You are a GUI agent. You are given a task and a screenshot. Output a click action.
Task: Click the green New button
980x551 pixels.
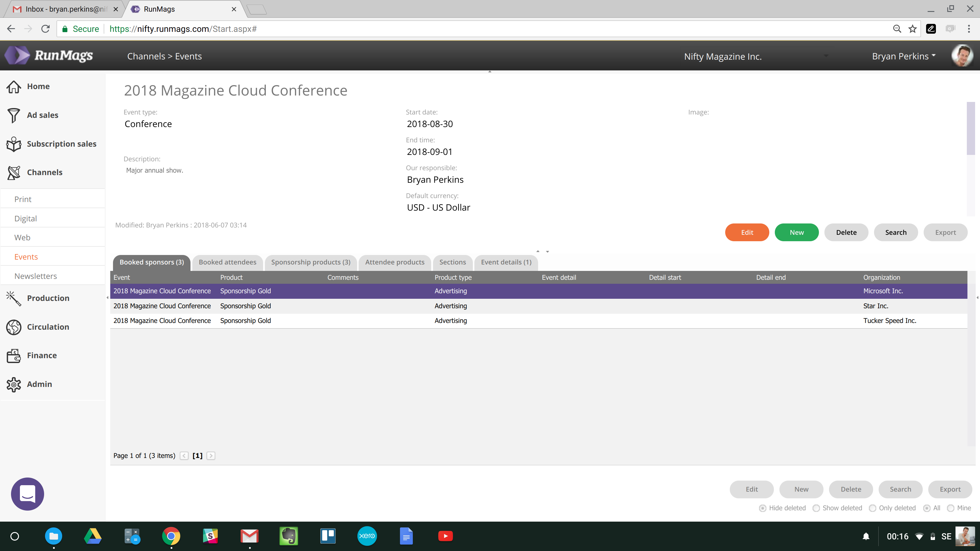pyautogui.click(x=796, y=232)
